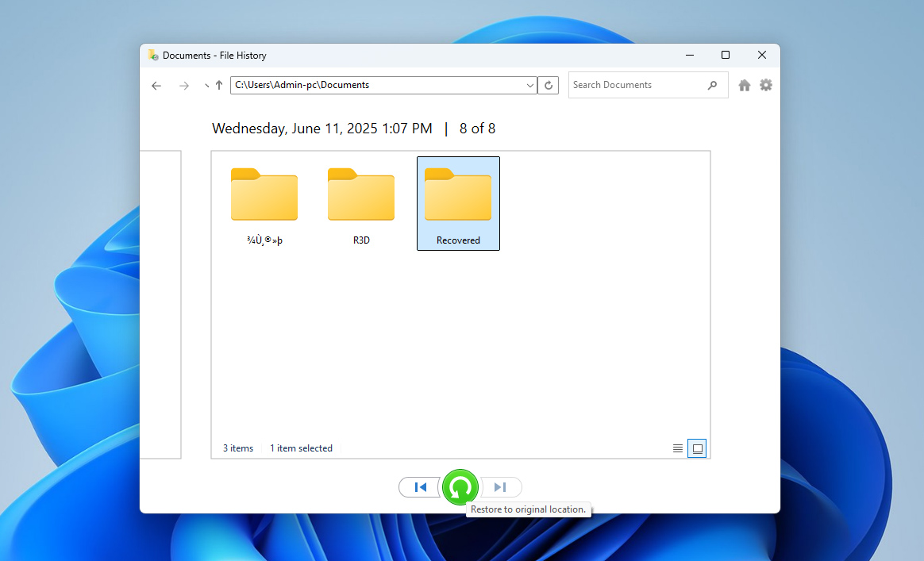Viewport: 924px width, 561px height.
Task: Switch to details list view
Action: [x=677, y=448]
